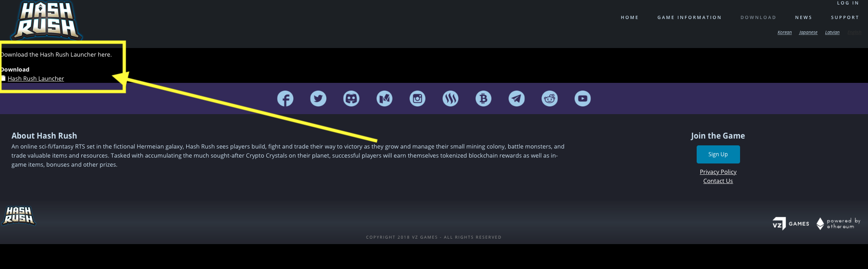The width and height of the screenshot is (868, 269).
Task: Click the copyright 2018 VZ Games text
Action: (x=434, y=237)
